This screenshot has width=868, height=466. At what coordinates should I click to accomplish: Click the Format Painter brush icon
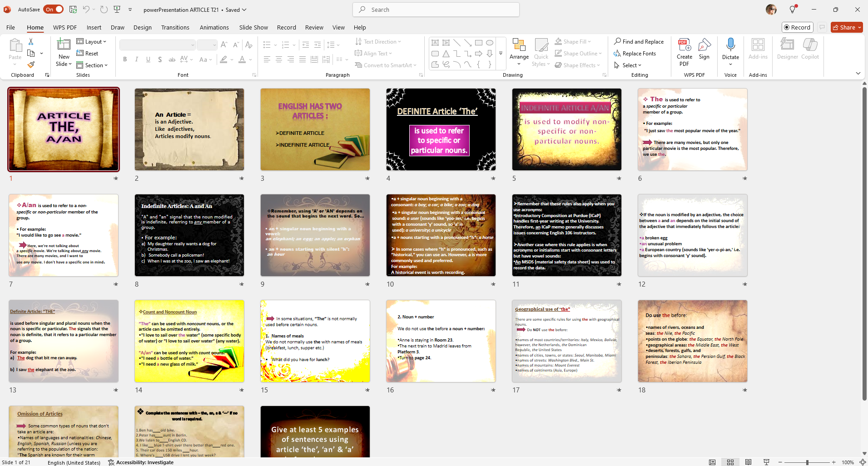[31, 65]
